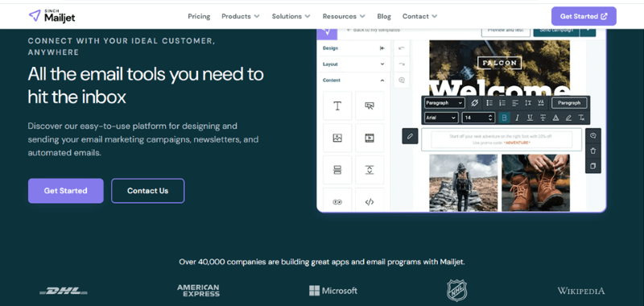Open the Contact dropdown menu
This screenshot has width=644, height=306.
(x=419, y=16)
